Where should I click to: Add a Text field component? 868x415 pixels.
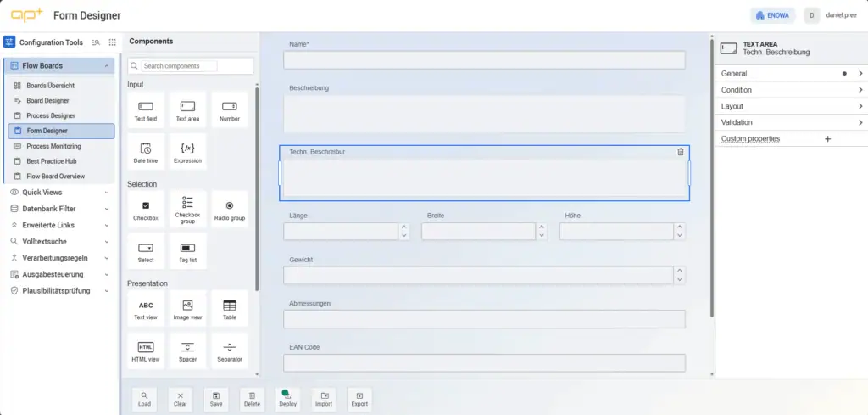[x=146, y=109]
